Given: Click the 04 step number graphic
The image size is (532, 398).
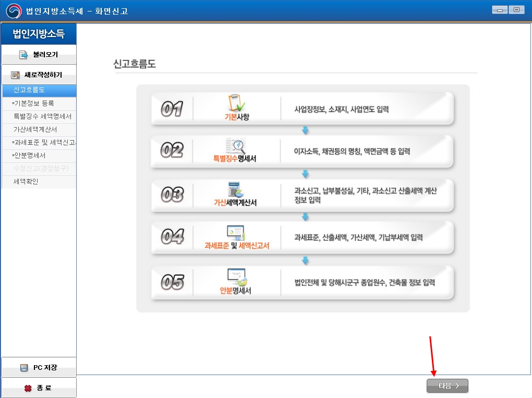Looking at the screenshot, I should coord(173,237).
